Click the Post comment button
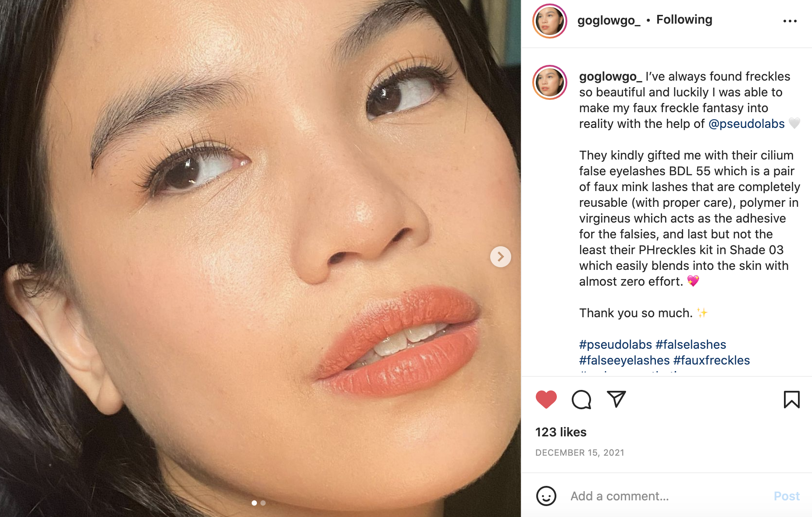812x517 pixels. coord(787,496)
